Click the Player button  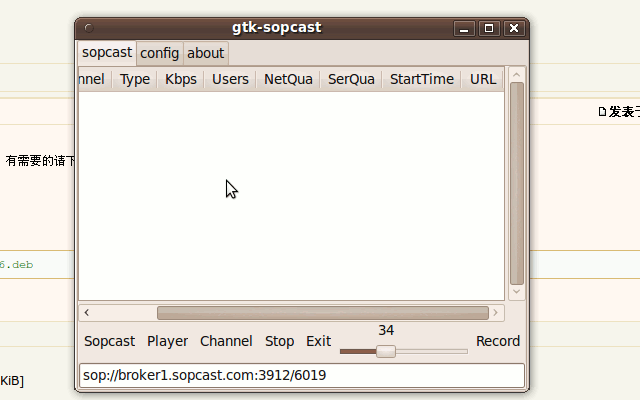(167, 341)
